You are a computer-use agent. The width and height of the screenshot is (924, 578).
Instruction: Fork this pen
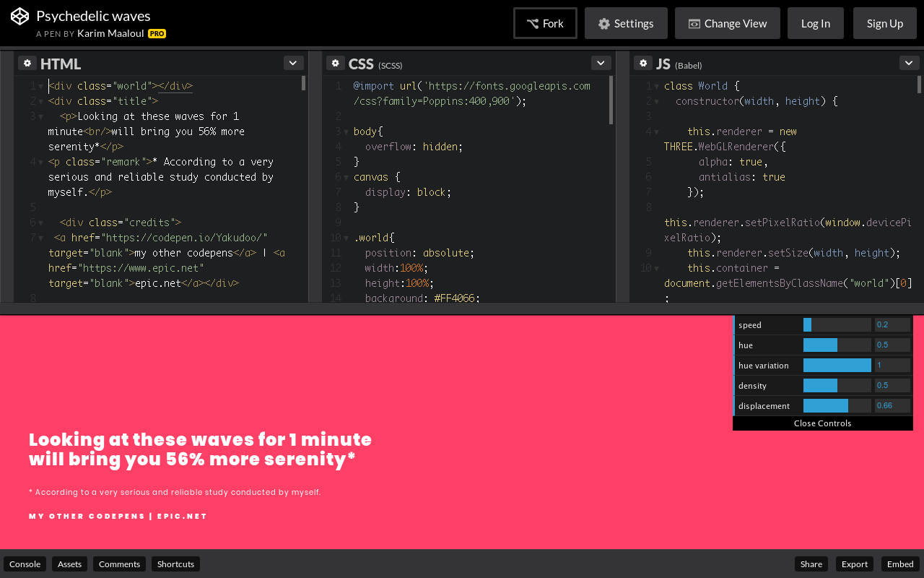545,23
